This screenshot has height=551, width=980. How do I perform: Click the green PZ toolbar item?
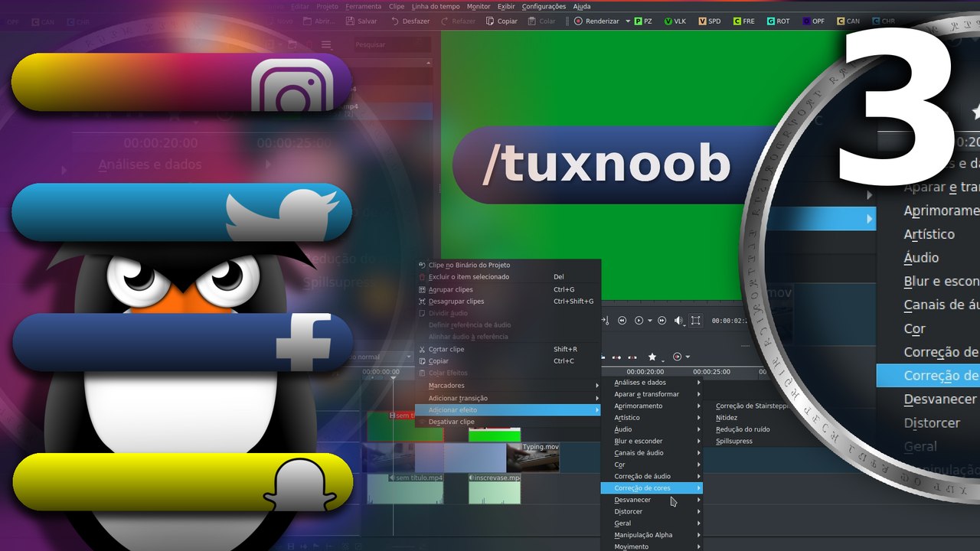[x=642, y=21]
